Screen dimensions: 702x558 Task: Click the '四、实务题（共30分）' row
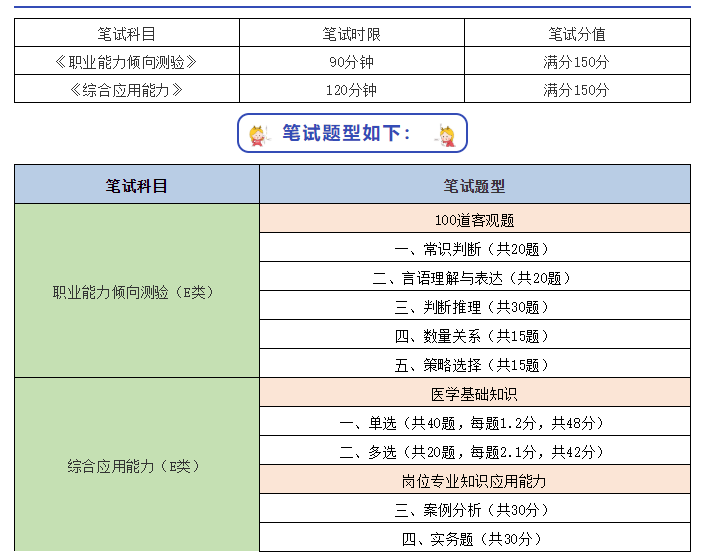click(475, 537)
